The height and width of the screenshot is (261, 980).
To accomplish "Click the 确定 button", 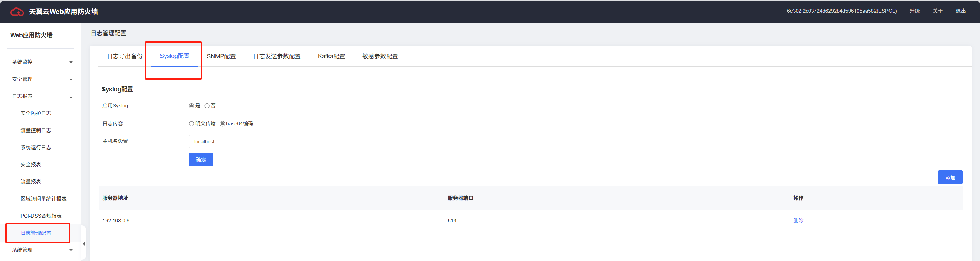I will click(x=201, y=160).
